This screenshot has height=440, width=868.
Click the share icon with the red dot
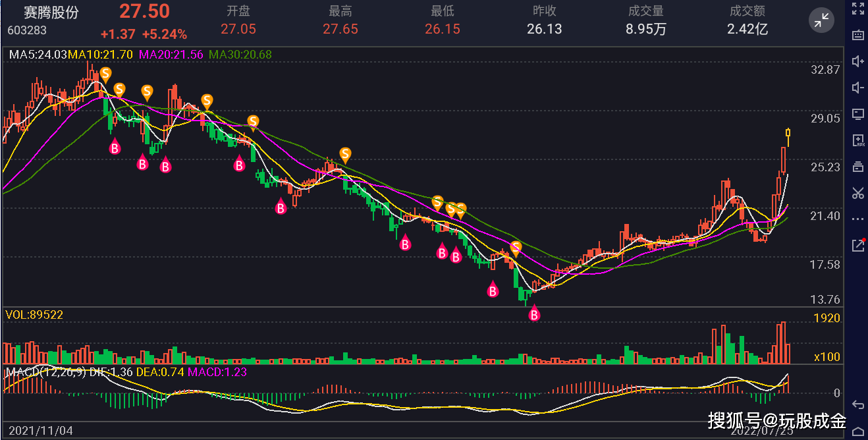(x=857, y=245)
